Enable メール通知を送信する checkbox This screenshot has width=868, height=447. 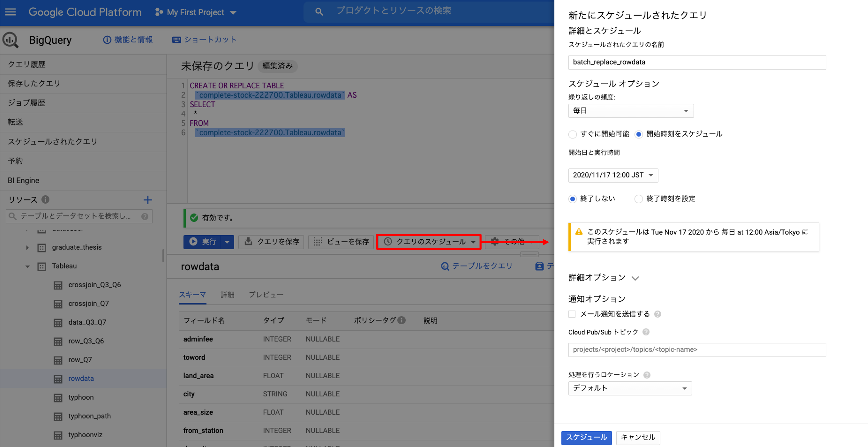click(x=572, y=314)
